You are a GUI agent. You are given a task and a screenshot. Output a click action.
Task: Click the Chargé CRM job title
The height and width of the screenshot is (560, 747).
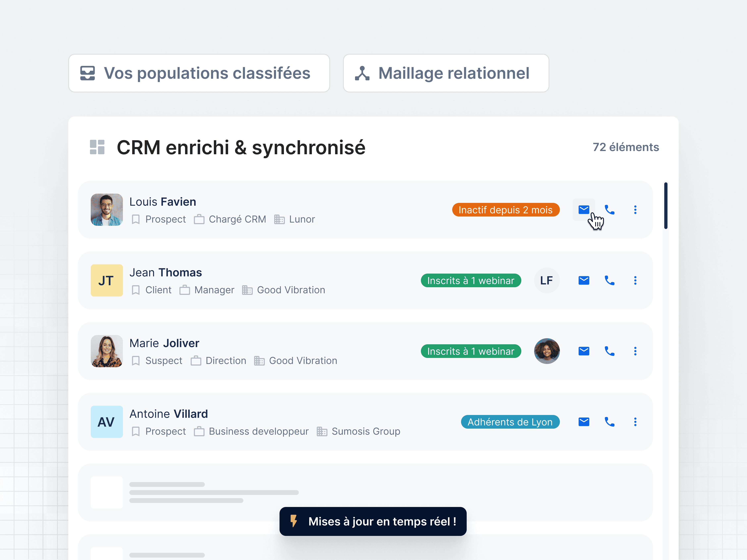pyautogui.click(x=237, y=219)
